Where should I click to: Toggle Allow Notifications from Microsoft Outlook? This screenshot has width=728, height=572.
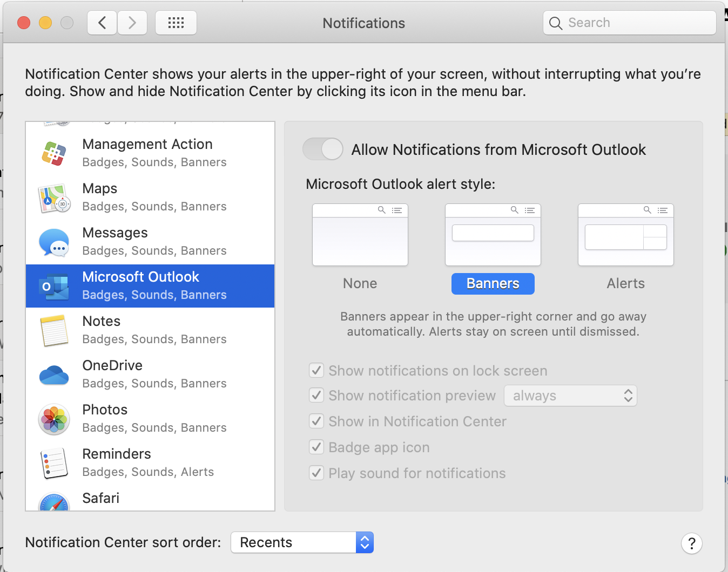tap(323, 149)
